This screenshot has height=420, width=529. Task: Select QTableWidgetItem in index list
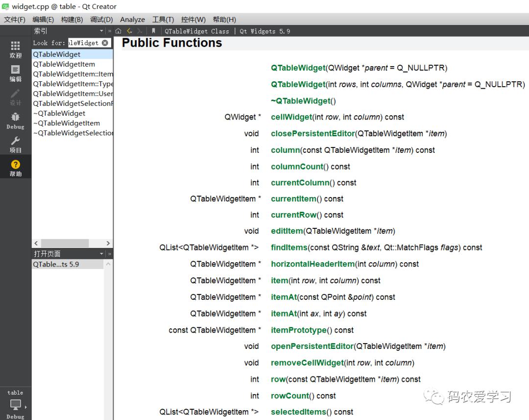tap(64, 64)
